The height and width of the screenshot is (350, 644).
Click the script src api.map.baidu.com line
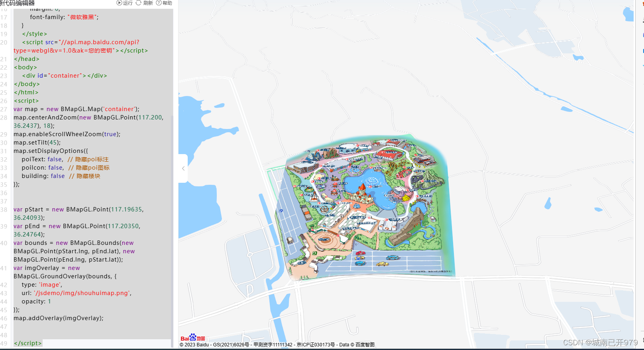(81, 46)
